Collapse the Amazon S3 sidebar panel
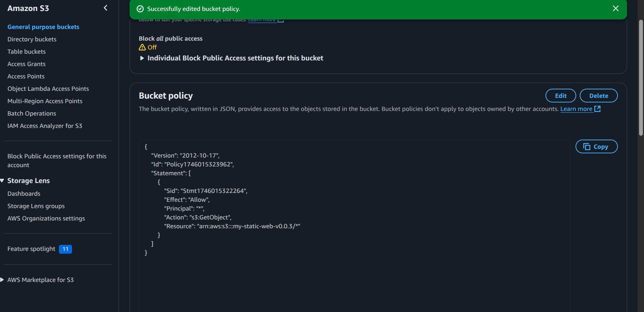Viewport: 644px width, 312px height. 106,8
